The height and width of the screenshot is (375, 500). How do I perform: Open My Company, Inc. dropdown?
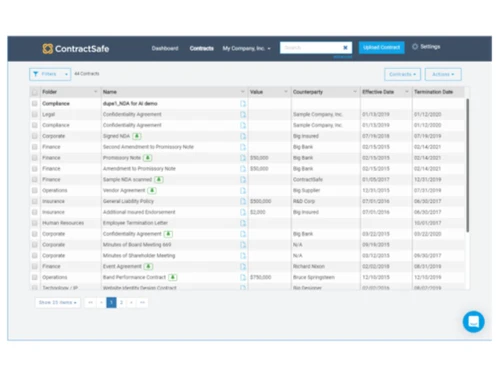(x=246, y=48)
